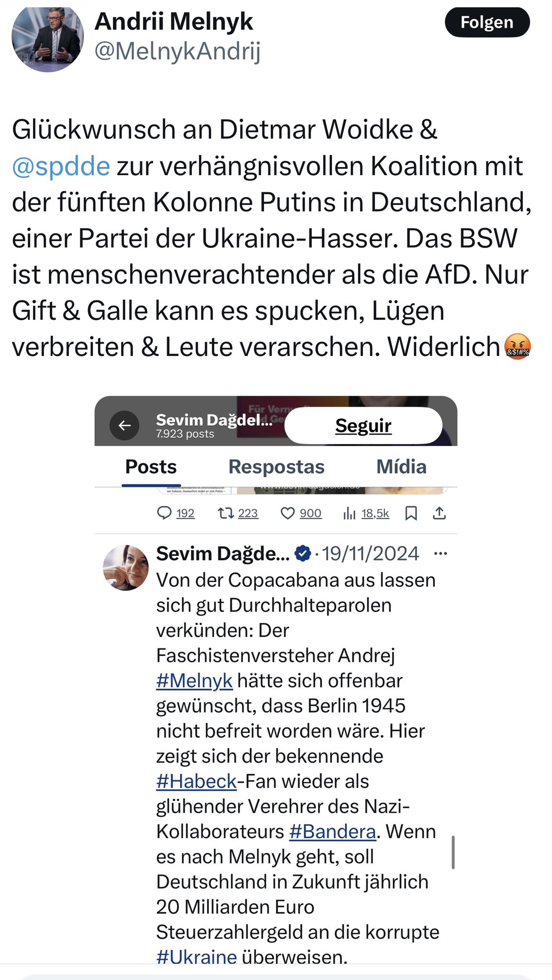Tap the share upload icon
This screenshot has height=980, width=552.
[x=440, y=513]
